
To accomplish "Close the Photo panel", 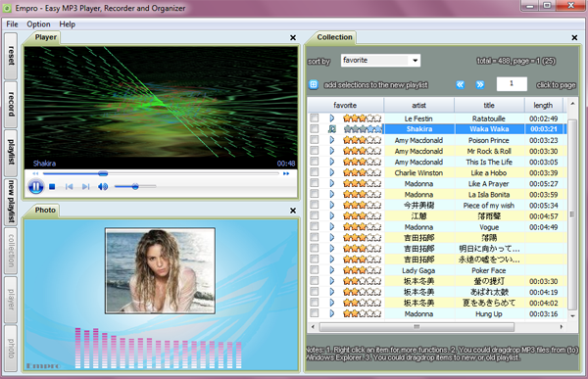I will click(293, 211).
